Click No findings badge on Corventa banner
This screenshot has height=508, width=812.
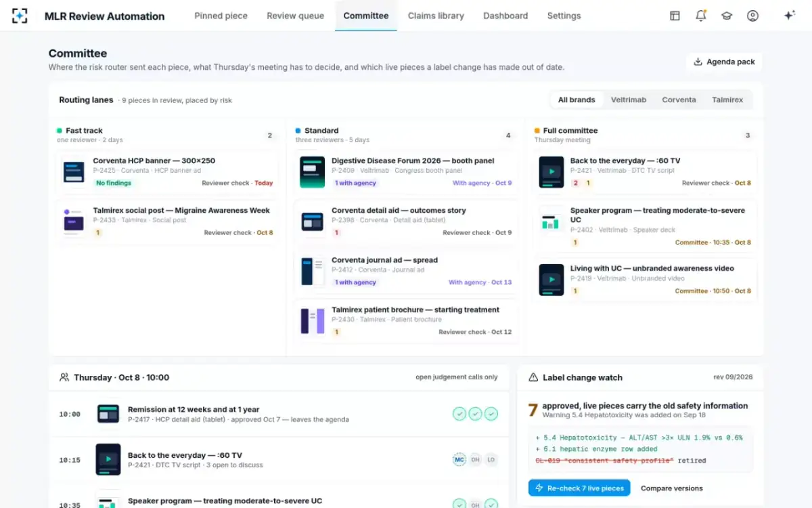(114, 183)
